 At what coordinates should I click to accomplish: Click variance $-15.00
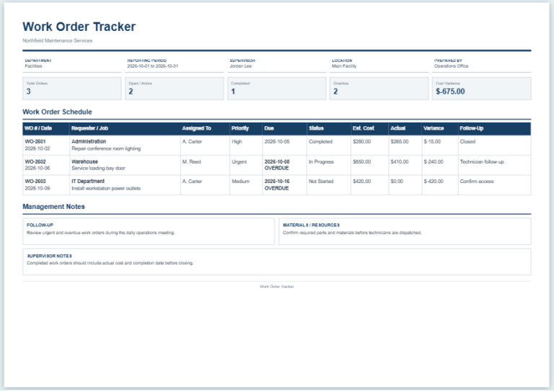point(433,141)
